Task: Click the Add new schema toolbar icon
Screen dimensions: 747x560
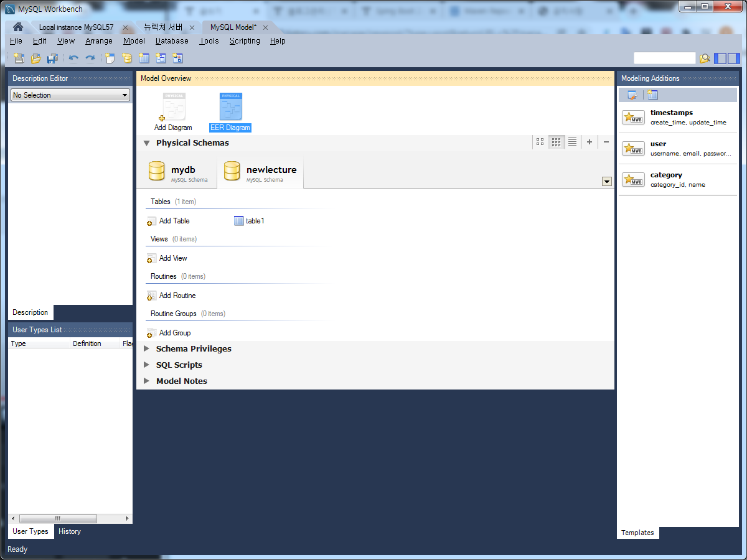Action: 127,58
